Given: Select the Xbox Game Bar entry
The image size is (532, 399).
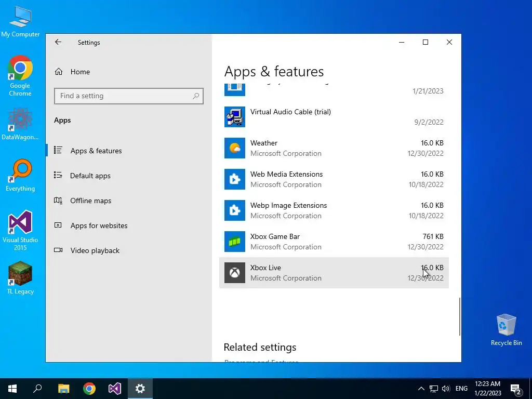Looking at the screenshot, I should pos(334,242).
